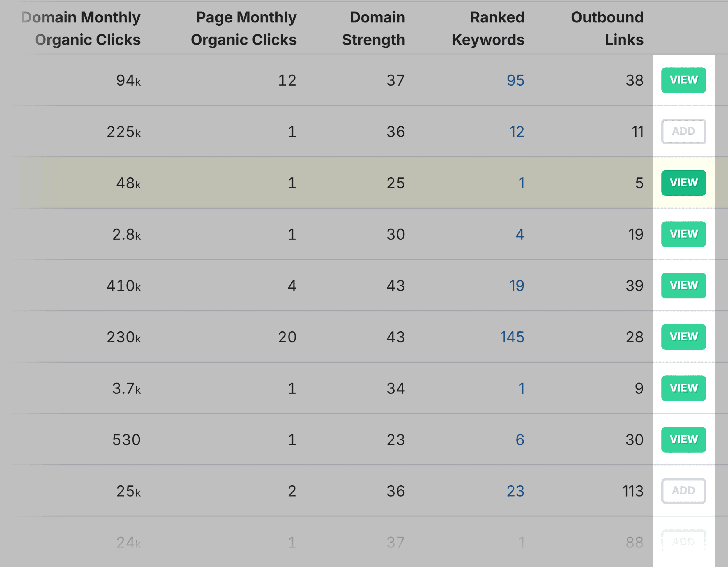Open ranked keywords link showing 12
This screenshot has width=728, height=567.
click(x=517, y=132)
